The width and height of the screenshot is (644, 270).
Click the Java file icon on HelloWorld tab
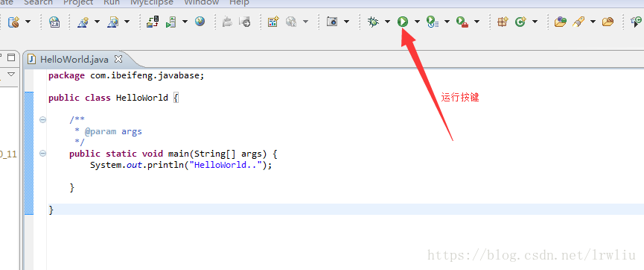click(31, 59)
